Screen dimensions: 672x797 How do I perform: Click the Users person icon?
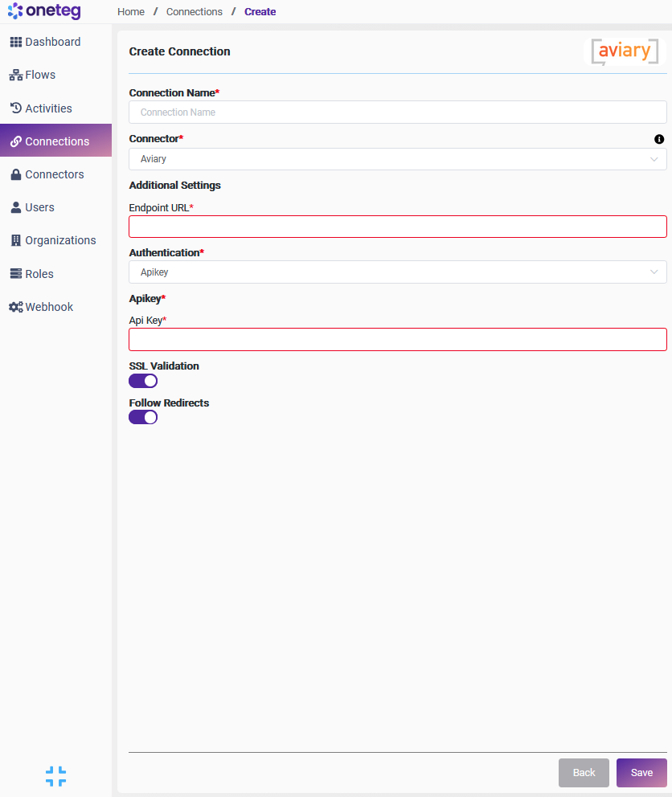(16, 207)
